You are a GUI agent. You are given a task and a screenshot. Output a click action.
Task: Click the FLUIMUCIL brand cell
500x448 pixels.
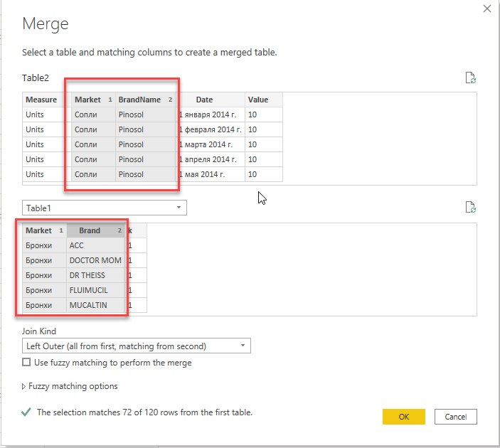[96, 290]
